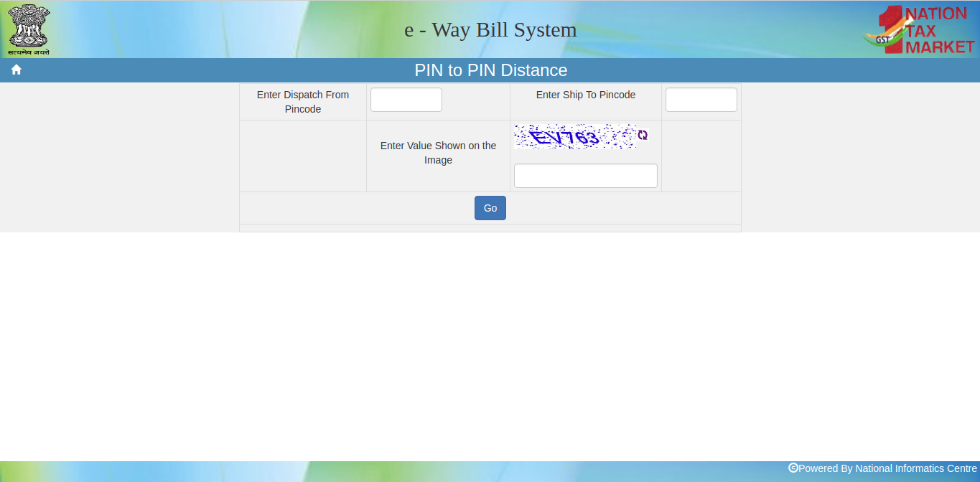Click the One Nation Tax Market logo
Image resolution: width=980 pixels, height=482 pixels.
coord(919,30)
